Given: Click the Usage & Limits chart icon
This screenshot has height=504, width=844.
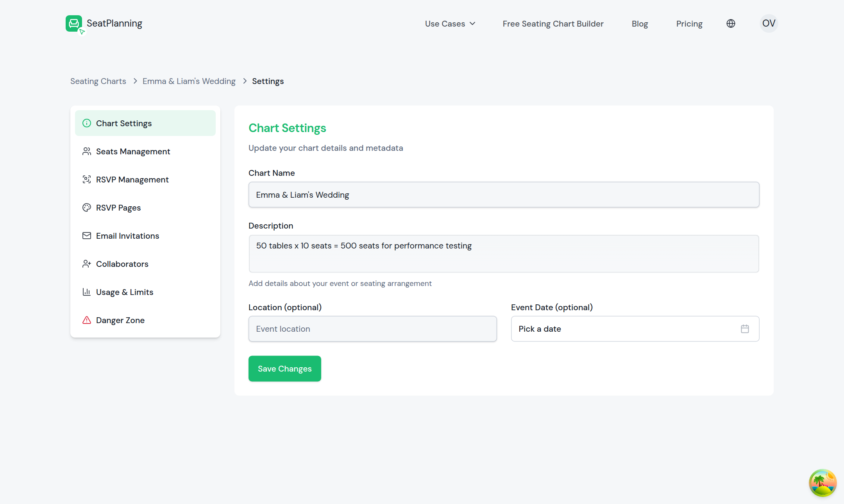Looking at the screenshot, I should coord(87,292).
